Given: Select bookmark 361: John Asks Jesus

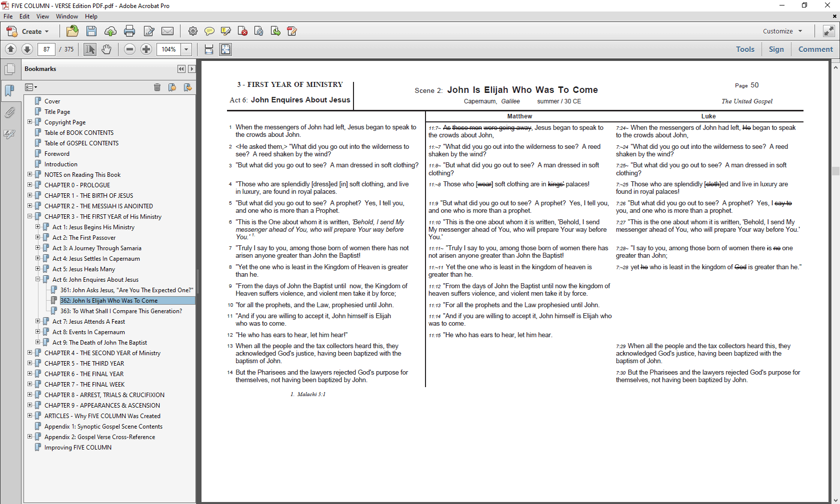Looking at the screenshot, I should (126, 290).
